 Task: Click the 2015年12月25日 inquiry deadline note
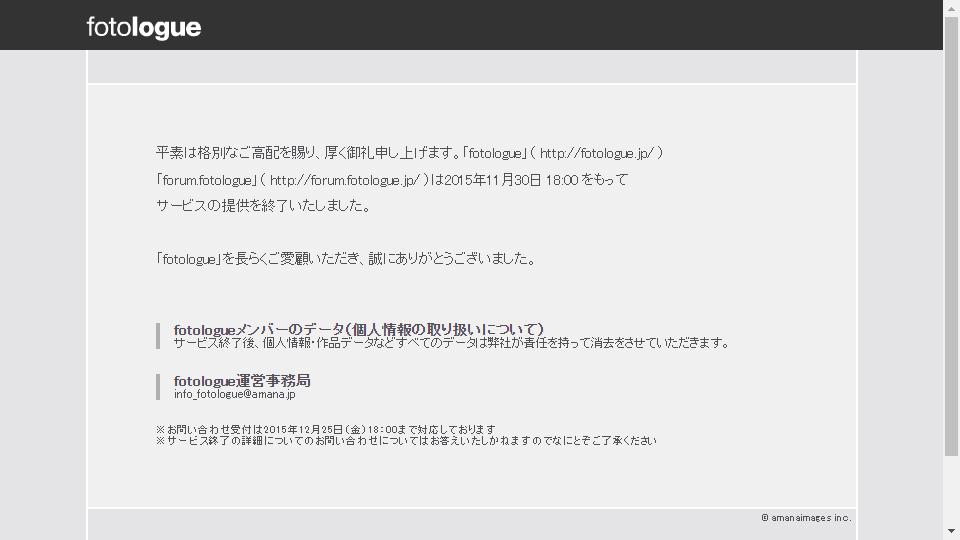pyautogui.click(x=326, y=429)
